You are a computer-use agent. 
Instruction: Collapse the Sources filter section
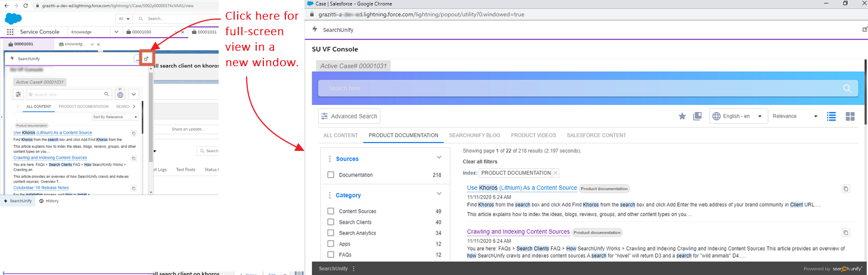pos(439,158)
